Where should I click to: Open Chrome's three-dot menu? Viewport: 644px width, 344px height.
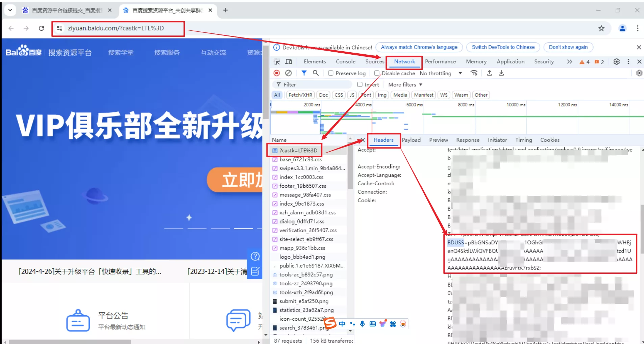tap(638, 28)
